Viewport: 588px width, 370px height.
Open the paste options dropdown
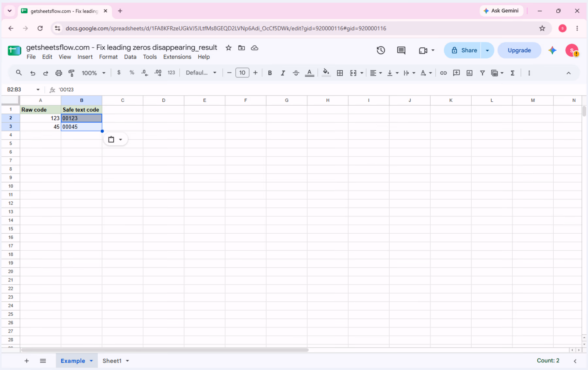pos(115,140)
